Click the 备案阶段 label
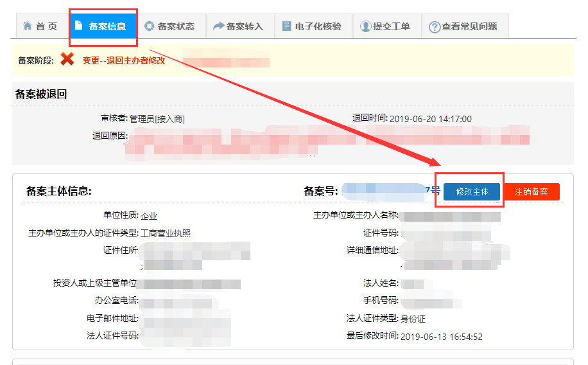This screenshot has width=588, height=365. click(x=35, y=60)
